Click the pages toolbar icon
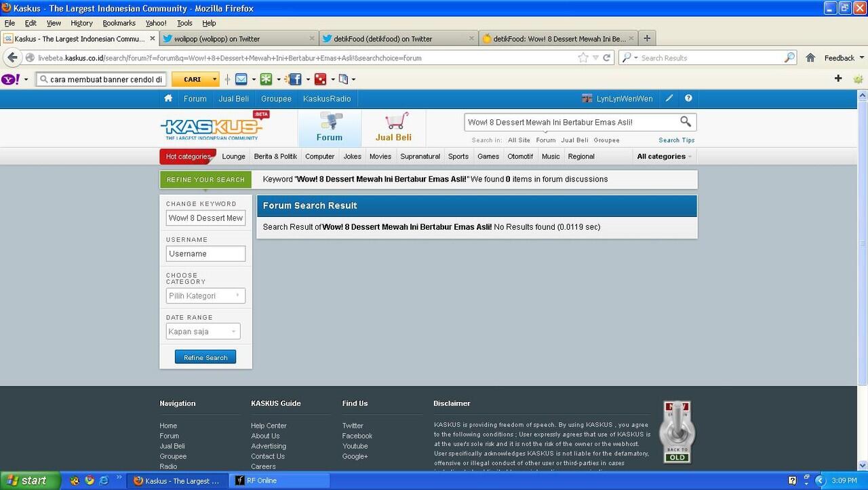Viewport: 868px width, 490px height. pyautogui.click(x=343, y=79)
